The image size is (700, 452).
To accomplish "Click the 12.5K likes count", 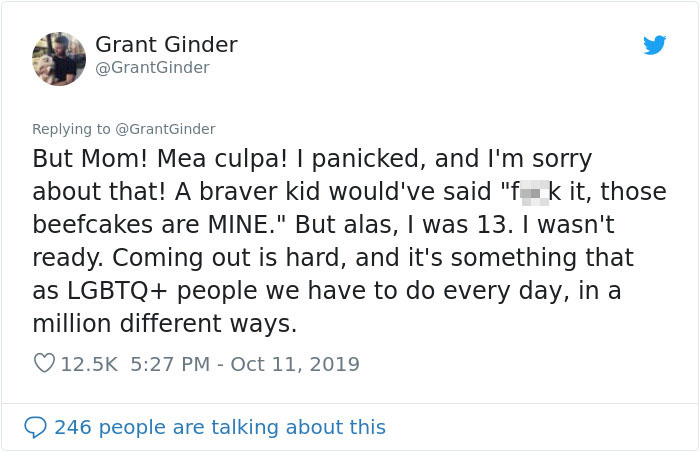I will click(90, 364).
